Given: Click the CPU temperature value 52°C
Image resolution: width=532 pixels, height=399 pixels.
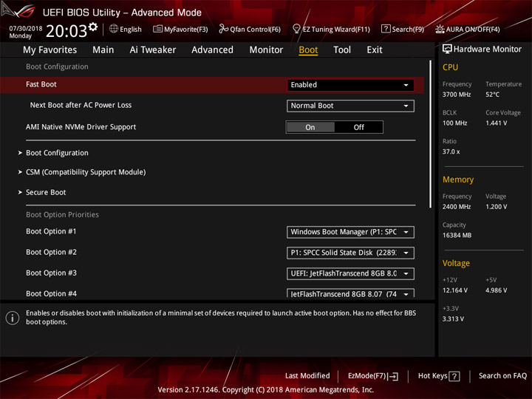Looking at the screenshot, I should coord(492,95).
